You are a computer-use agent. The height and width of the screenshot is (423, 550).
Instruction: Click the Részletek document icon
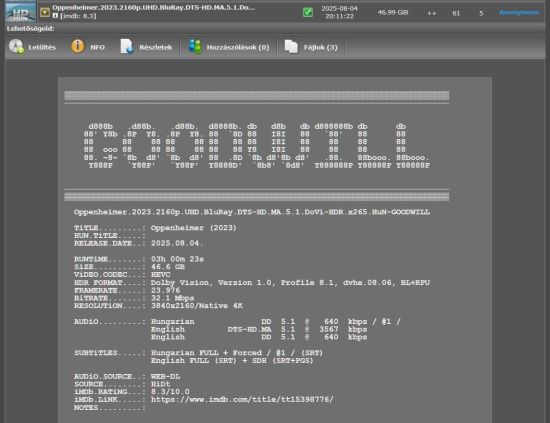(x=127, y=46)
